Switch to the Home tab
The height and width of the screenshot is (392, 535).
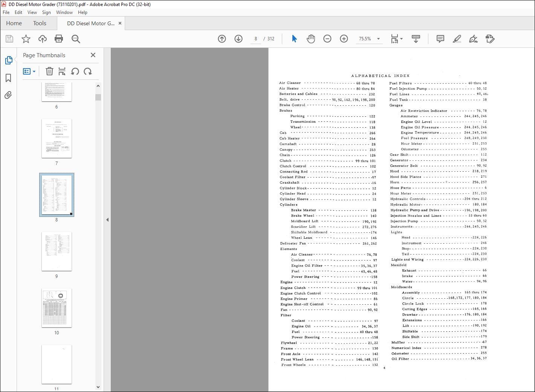tap(14, 23)
